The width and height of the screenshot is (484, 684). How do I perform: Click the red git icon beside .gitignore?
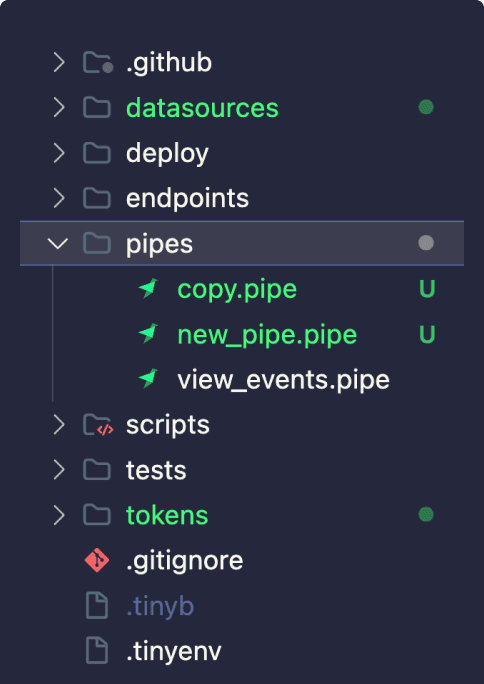[97, 560]
